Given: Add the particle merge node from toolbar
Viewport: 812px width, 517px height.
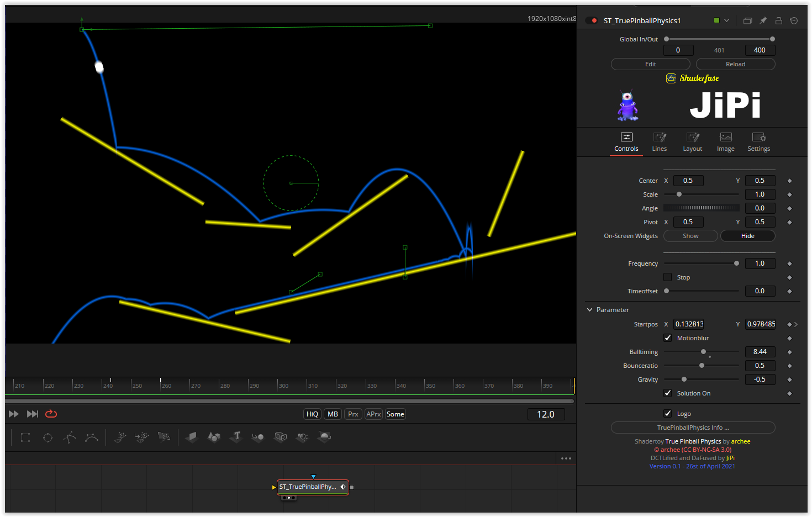Looking at the screenshot, I should click(x=141, y=437).
